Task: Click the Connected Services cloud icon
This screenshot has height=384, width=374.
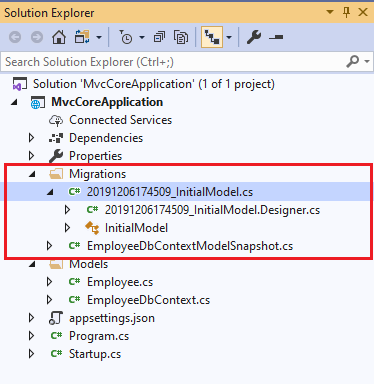Action: tap(56, 120)
